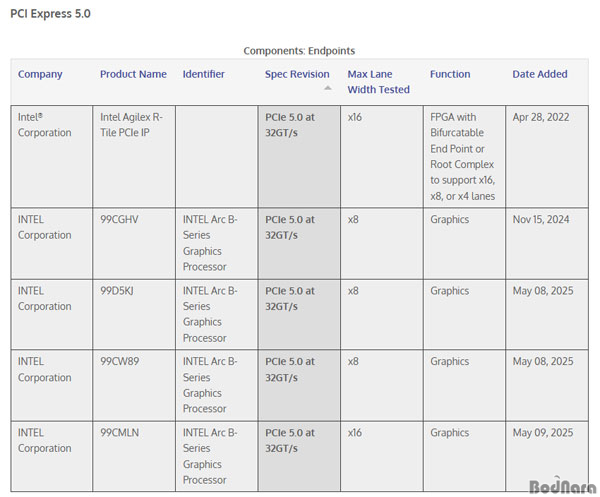Sort by Max Lane Width Tested header

(378, 82)
